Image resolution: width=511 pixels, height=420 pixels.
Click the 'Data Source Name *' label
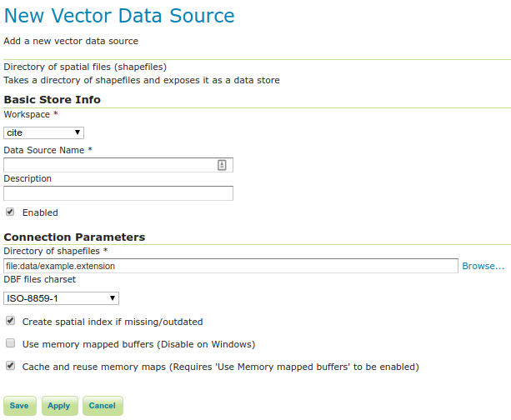point(48,150)
